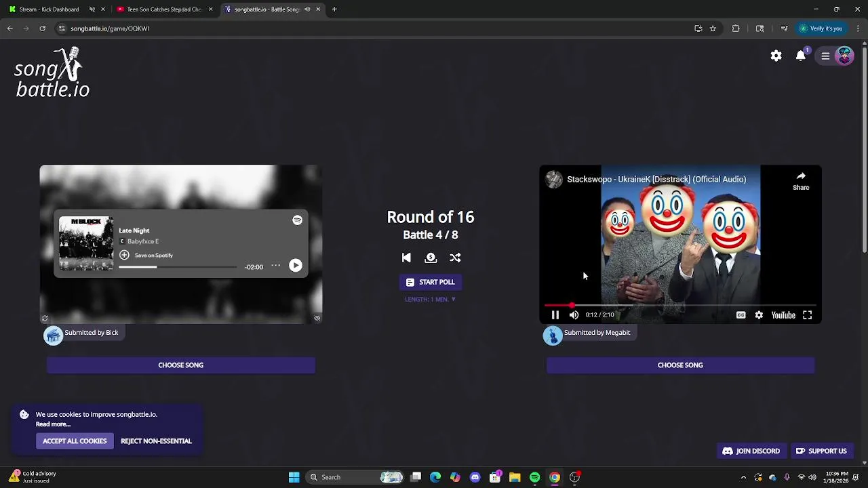Click the songbattle.io logo
This screenshot has width=868, height=488.
click(52, 73)
